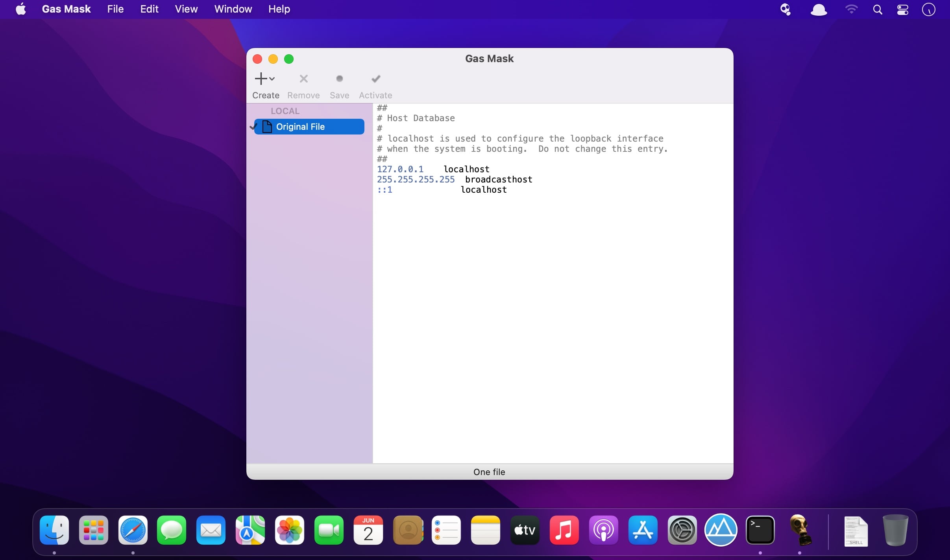Open the blue mountain app in Dock

click(x=721, y=530)
